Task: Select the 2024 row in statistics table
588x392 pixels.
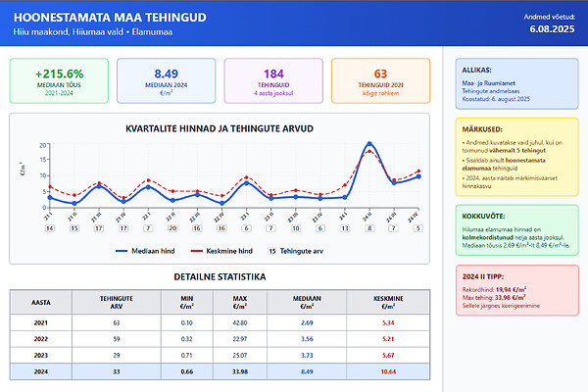Action: pos(220,371)
